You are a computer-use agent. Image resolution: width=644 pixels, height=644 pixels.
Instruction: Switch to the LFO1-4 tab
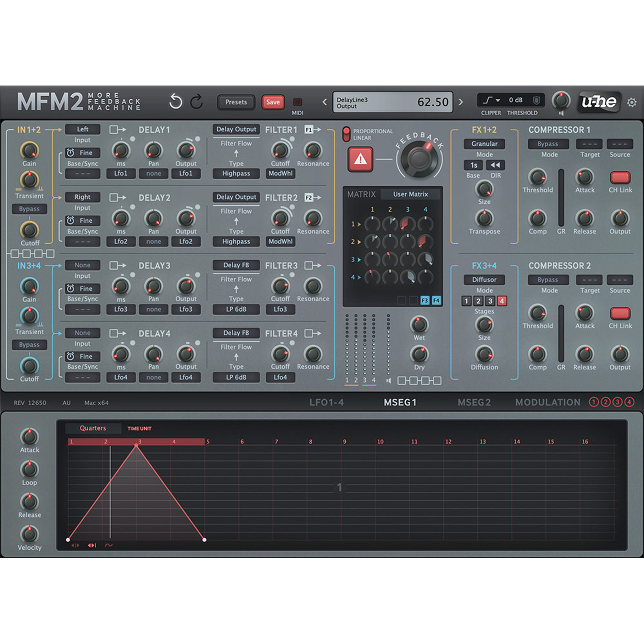326,402
